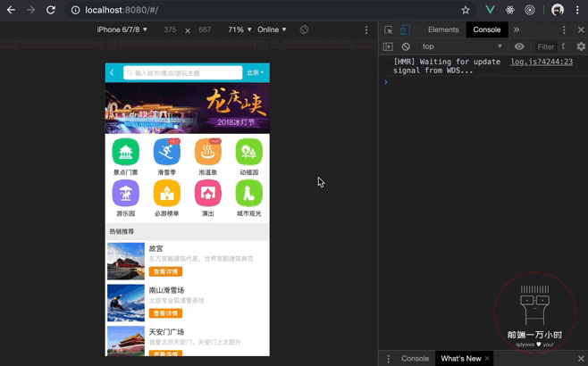
Task: Close the What's New tab
Action: 487,359
